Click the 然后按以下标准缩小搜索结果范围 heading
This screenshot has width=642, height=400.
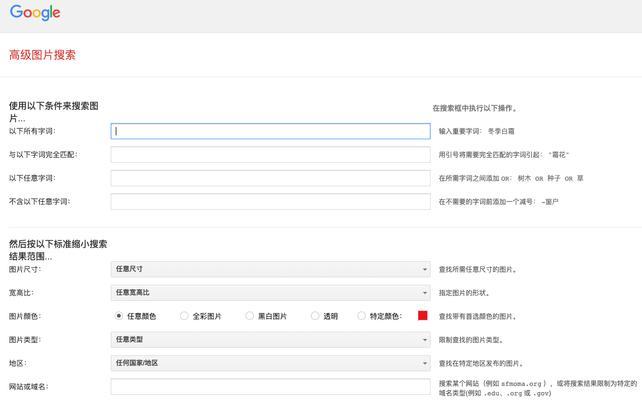[x=58, y=250]
